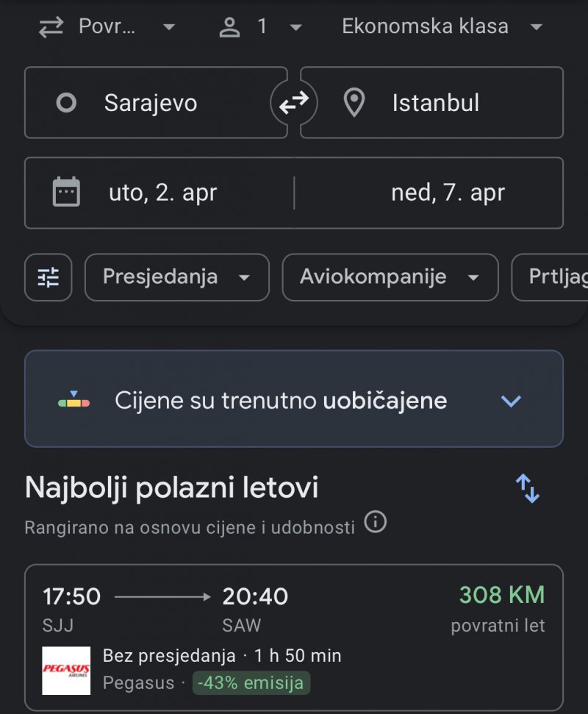This screenshot has width=588, height=714.
Task: Edit the Istanbul destination field
Action: [x=432, y=102]
